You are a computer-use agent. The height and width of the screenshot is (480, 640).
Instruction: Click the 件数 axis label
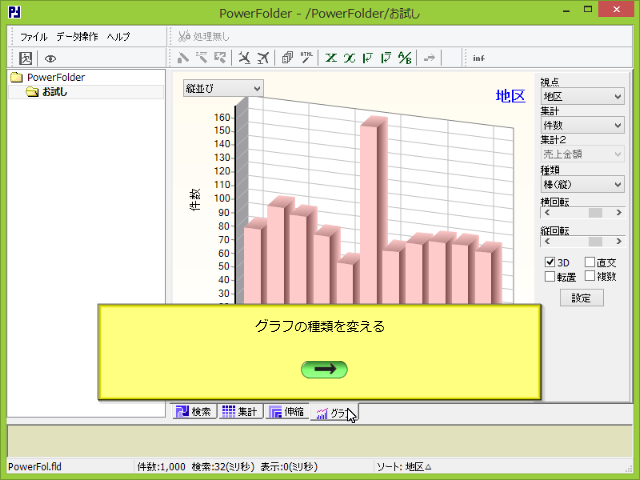coord(195,199)
